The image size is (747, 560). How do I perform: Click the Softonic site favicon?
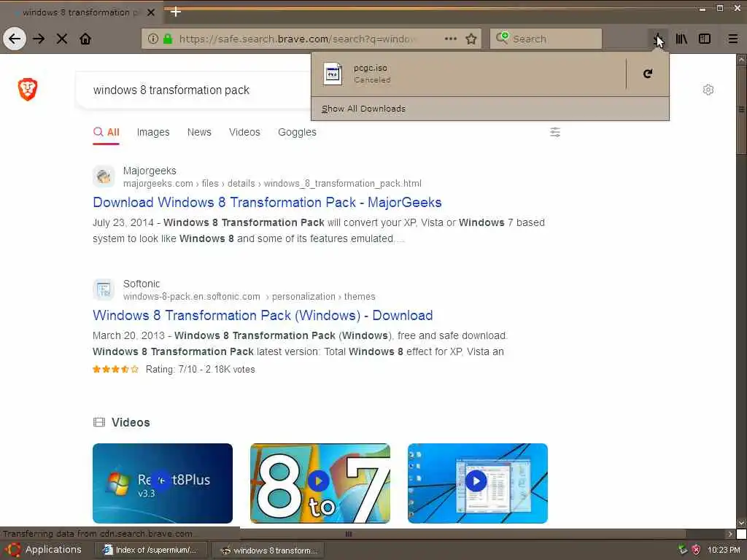(x=104, y=289)
